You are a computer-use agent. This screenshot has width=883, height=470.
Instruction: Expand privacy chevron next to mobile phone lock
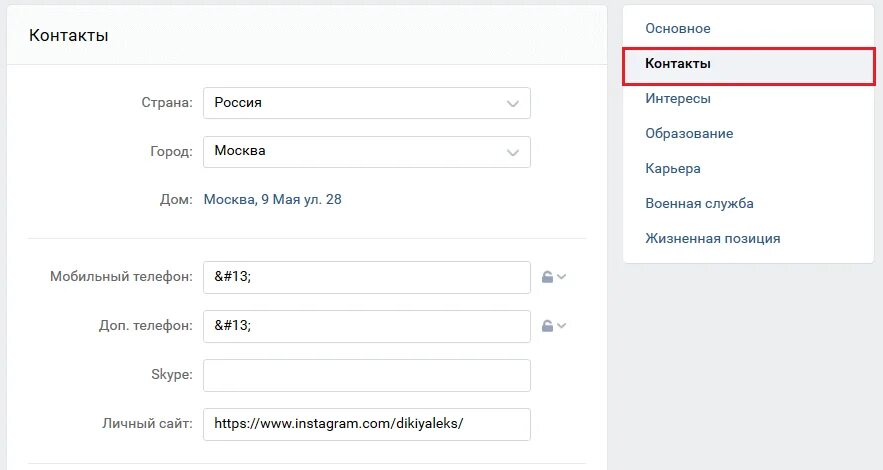561,277
